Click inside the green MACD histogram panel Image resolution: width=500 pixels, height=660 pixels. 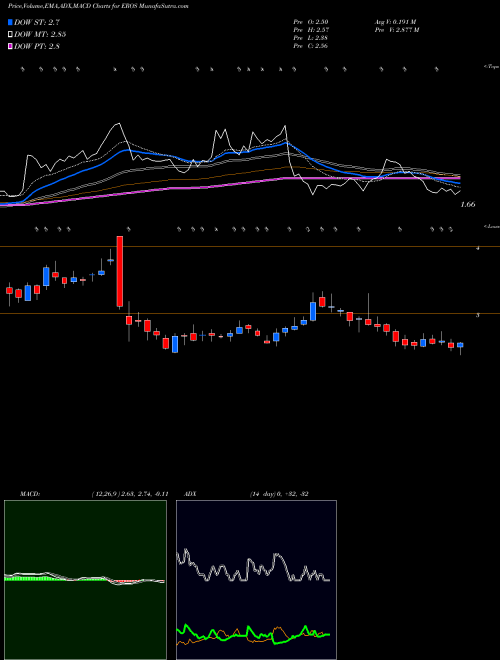85,580
